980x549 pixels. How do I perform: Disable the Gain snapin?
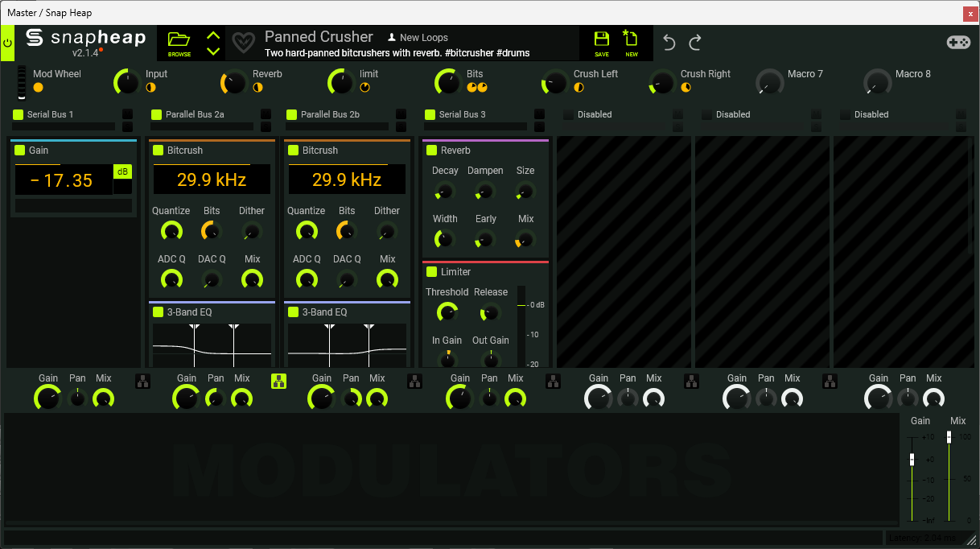[x=20, y=151]
